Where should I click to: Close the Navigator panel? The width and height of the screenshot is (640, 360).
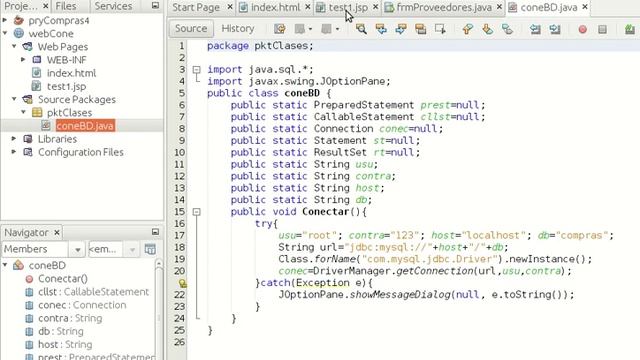tap(57, 233)
